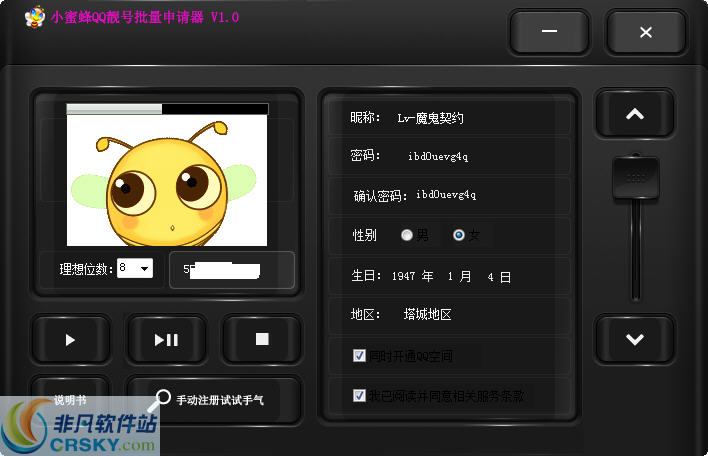The image size is (708, 456).
Task: Click the bee logo in the title bar
Action: [x=34, y=18]
